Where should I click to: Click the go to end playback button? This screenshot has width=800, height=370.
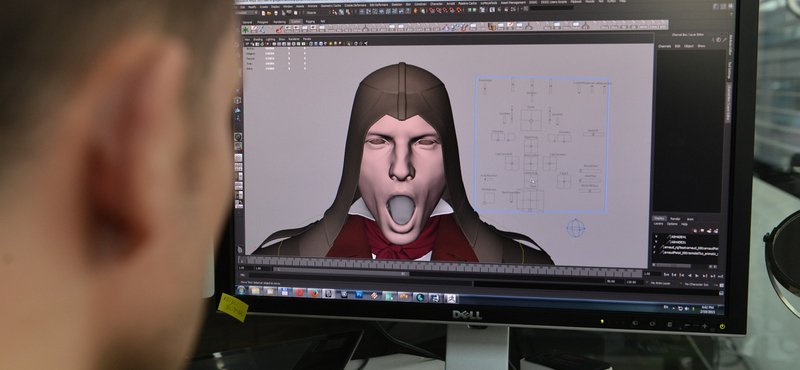(x=720, y=276)
